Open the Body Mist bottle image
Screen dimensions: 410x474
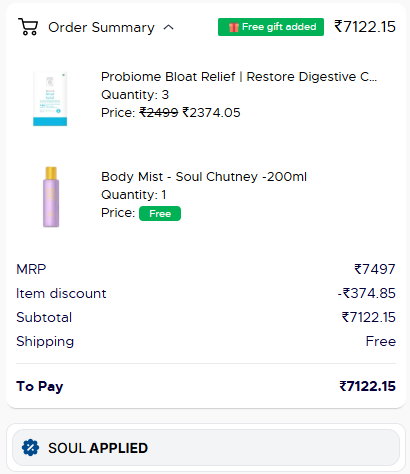[x=51, y=197]
